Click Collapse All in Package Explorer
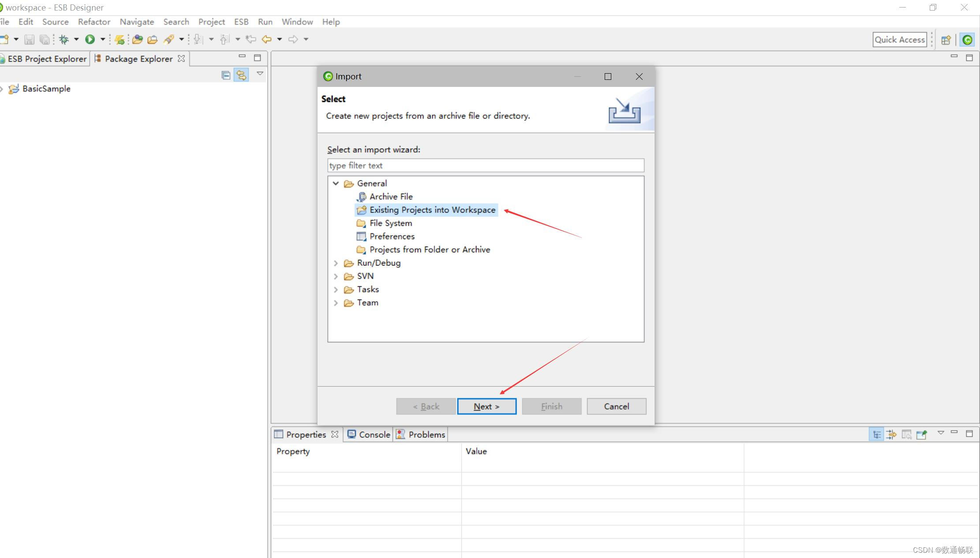980x558 pixels. tap(226, 75)
